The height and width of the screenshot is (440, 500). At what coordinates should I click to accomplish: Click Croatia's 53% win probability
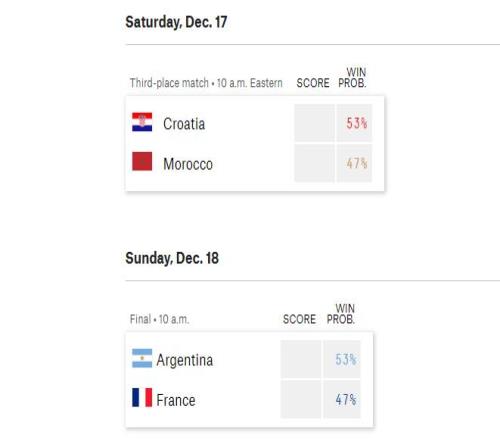[x=354, y=123]
